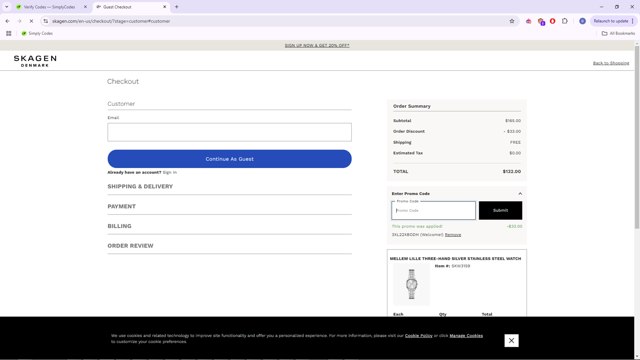Open the extension icon with purple badge

pyautogui.click(x=541, y=21)
